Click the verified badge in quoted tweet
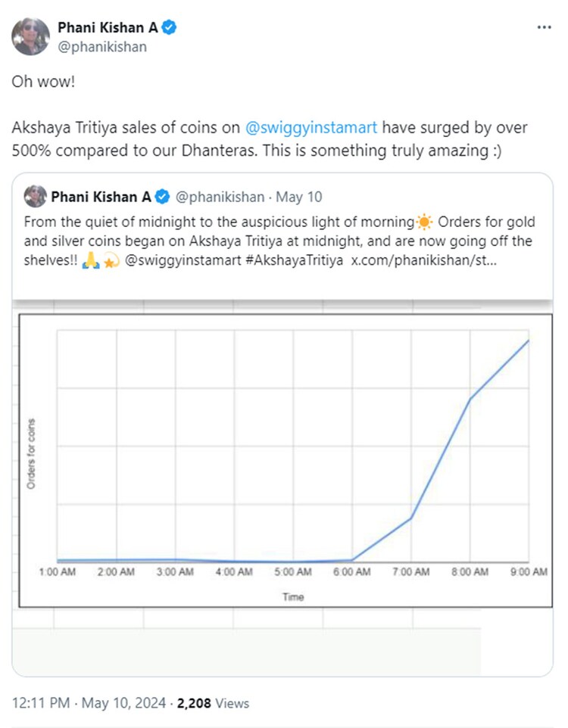This screenshot has height=728, width=568. [x=162, y=198]
